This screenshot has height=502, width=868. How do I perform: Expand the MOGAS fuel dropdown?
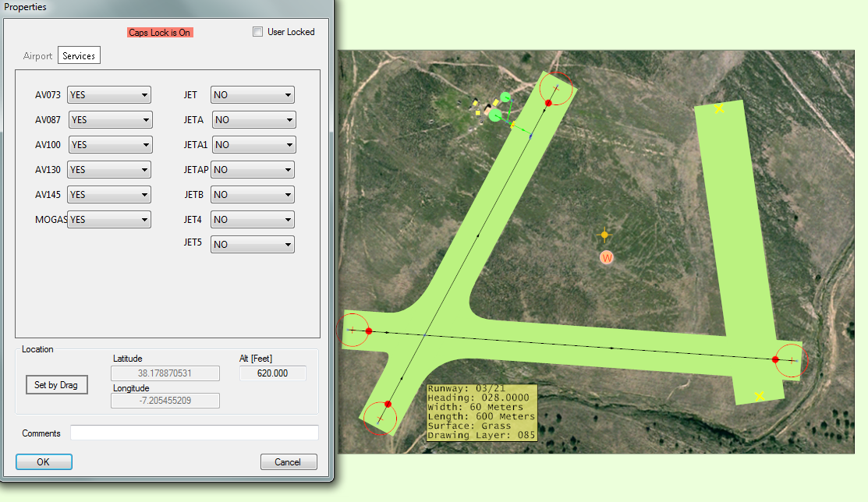(x=108, y=220)
